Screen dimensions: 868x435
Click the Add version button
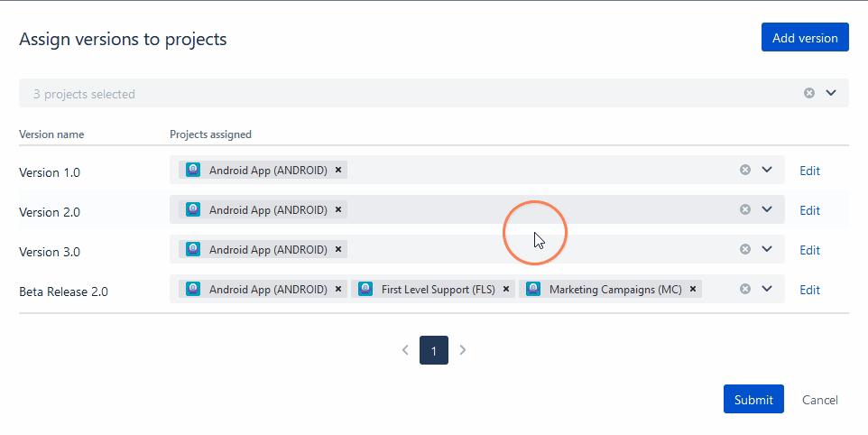(805, 38)
